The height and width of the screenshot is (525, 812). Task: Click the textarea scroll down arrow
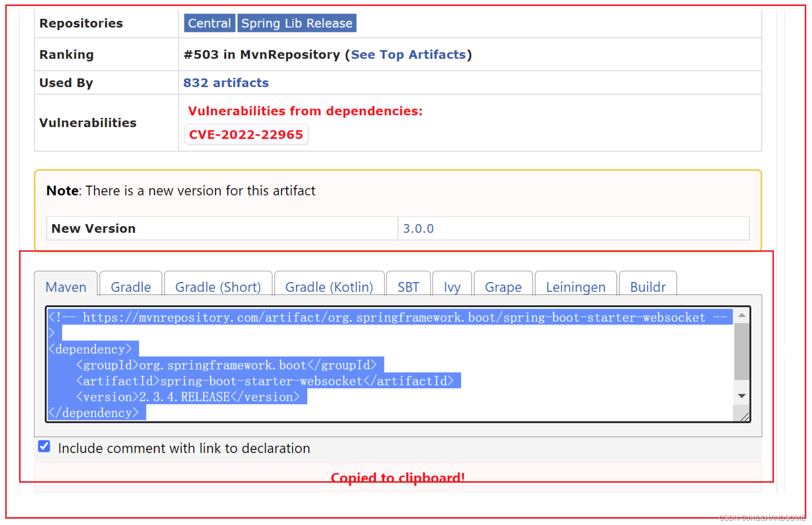pyautogui.click(x=742, y=396)
